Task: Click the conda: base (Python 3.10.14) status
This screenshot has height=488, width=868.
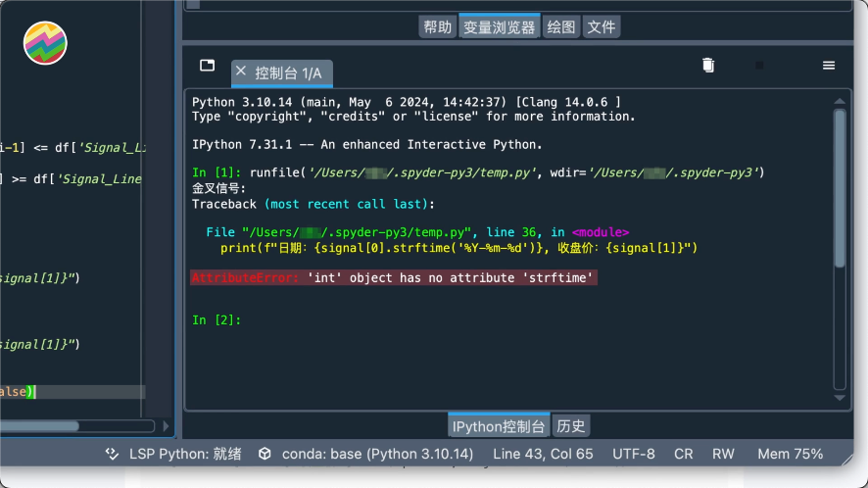Action: pos(377,455)
